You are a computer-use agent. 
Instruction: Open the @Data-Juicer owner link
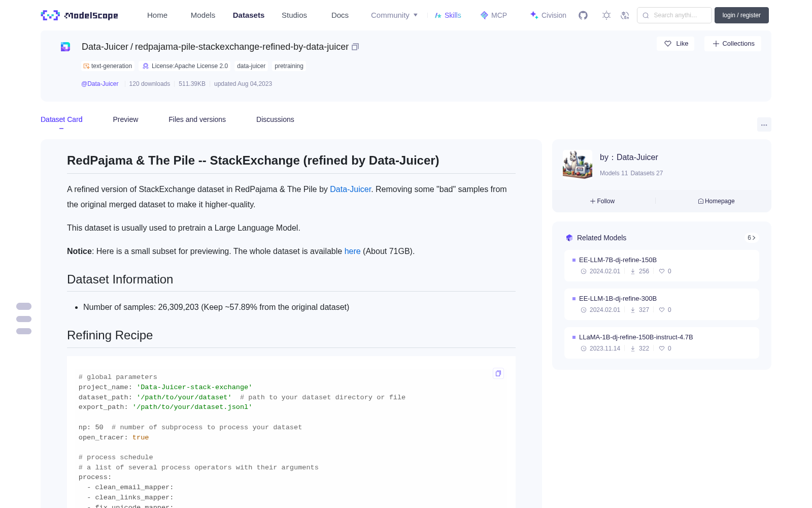click(x=100, y=84)
